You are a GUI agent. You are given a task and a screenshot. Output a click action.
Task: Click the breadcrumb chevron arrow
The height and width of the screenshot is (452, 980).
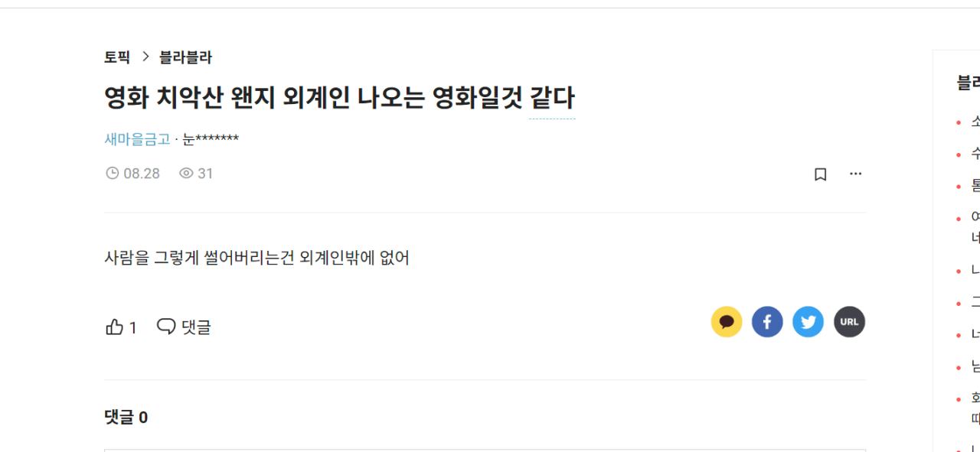(x=145, y=57)
